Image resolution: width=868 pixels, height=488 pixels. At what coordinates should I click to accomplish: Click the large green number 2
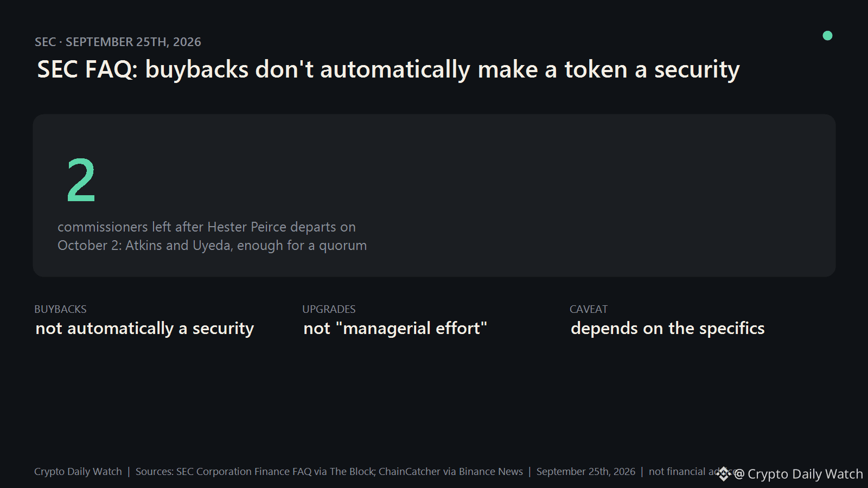pos(81,180)
